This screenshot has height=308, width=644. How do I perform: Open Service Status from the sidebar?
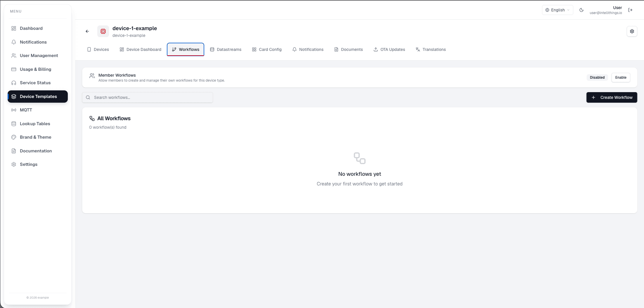pyautogui.click(x=38, y=83)
